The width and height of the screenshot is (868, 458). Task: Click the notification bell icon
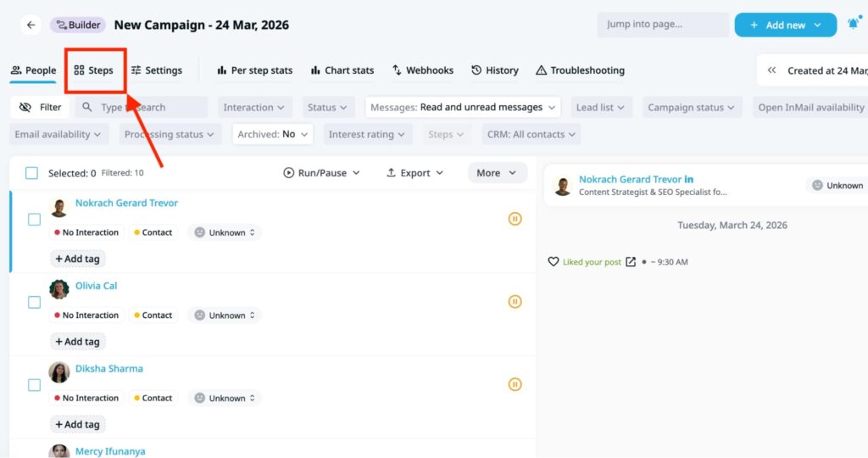853,25
